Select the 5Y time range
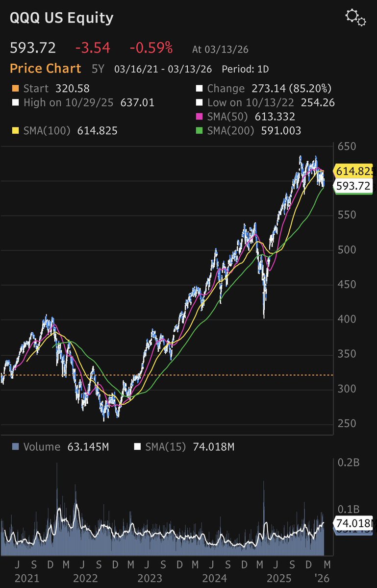Viewport: 377px width, 588px height. (x=98, y=69)
